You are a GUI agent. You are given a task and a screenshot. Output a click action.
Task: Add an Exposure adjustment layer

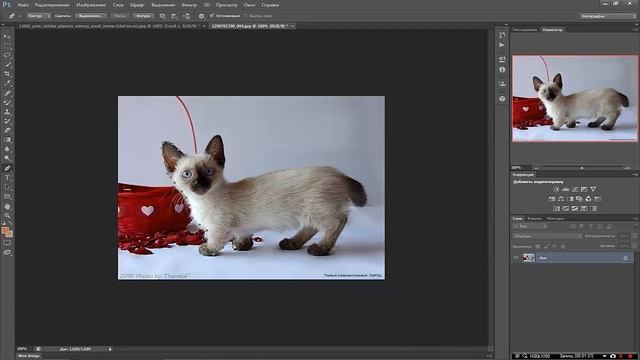pyautogui.click(x=584, y=189)
